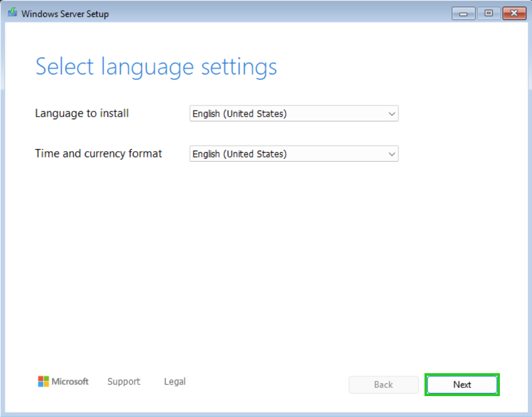
Task: Click the disabled Back button
Action: [x=383, y=384]
